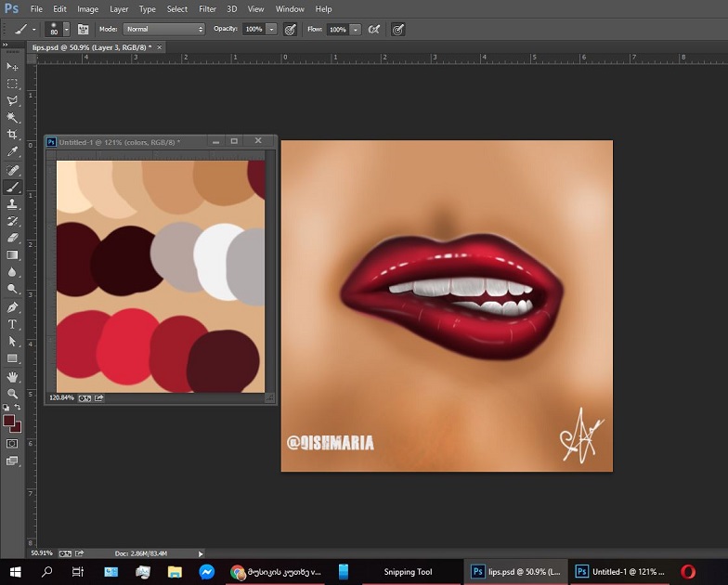Select the Magic Wand tool

tap(13, 117)
